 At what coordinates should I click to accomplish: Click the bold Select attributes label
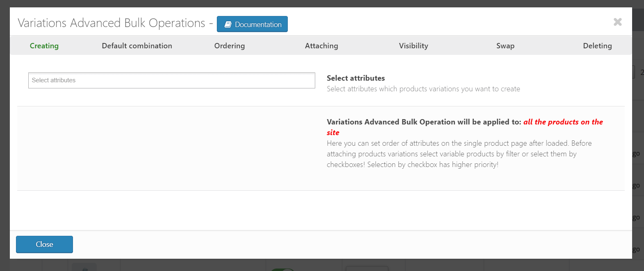(355, 78)
